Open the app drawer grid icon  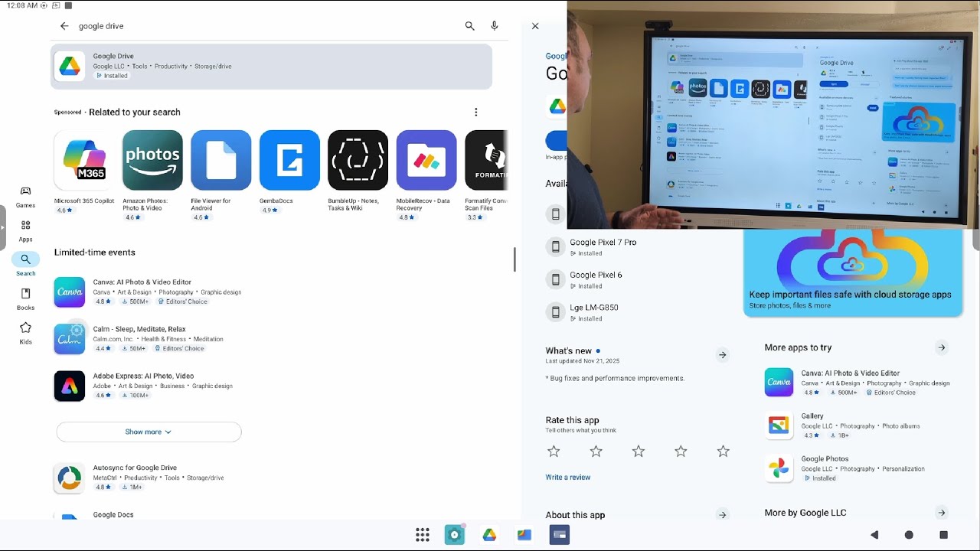423,535
